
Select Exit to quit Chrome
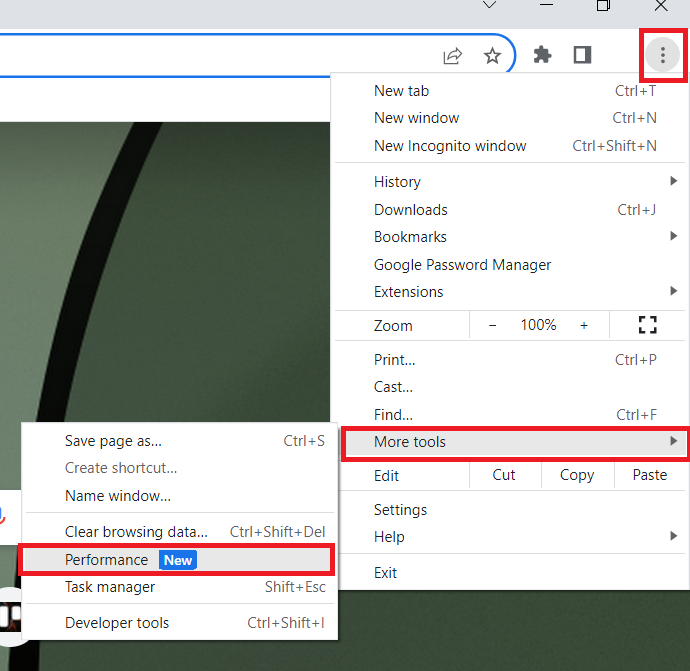coord(510,573)
